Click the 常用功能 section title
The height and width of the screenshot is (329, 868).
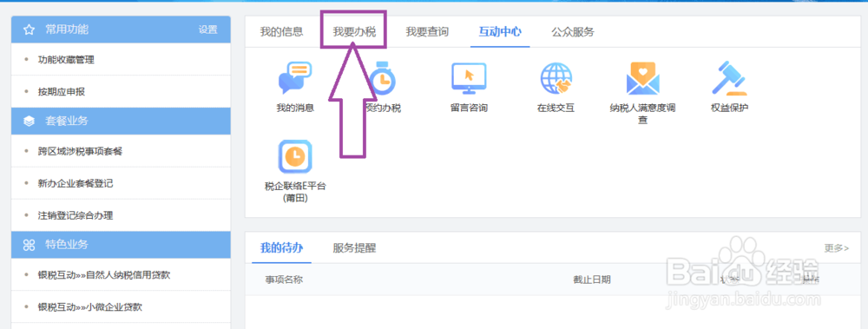[67, 30]
